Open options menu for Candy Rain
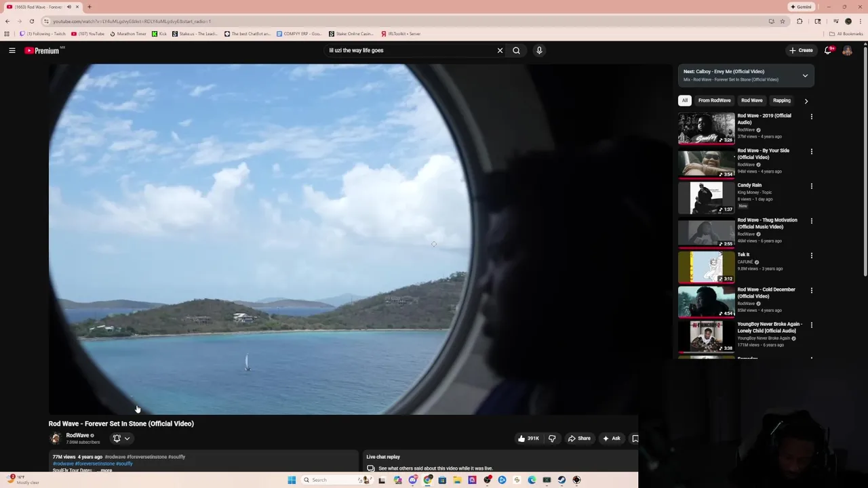 tap(811, 186)
